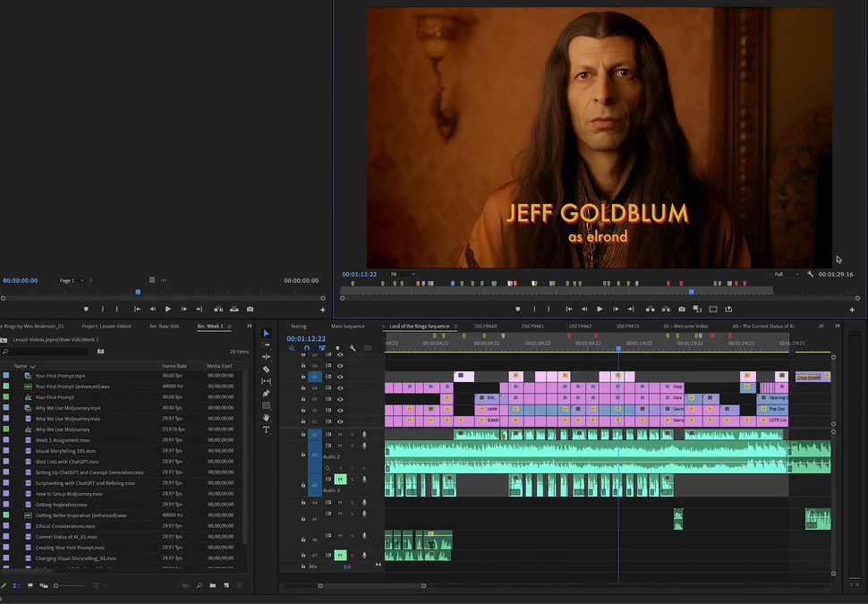Switch to Bin: Raw Vids tab
Screen dimensions: 868x604
click(x=164, y=326)
